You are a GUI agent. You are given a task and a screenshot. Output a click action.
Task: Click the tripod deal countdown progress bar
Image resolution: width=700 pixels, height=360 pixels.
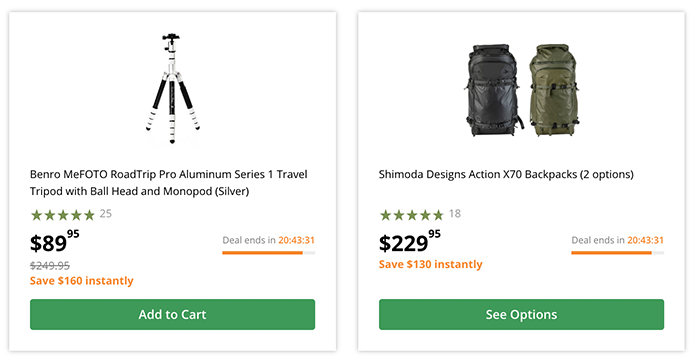pyautogui.click(x=269, y=253)
